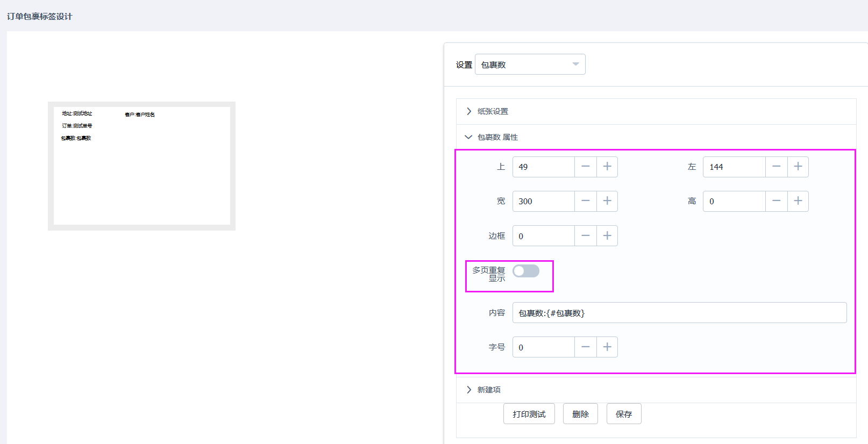Image resolution: width=868 pixels, height=444 pixels.
Task: Expand the 纸张设置 section
Action: point(493,111)
